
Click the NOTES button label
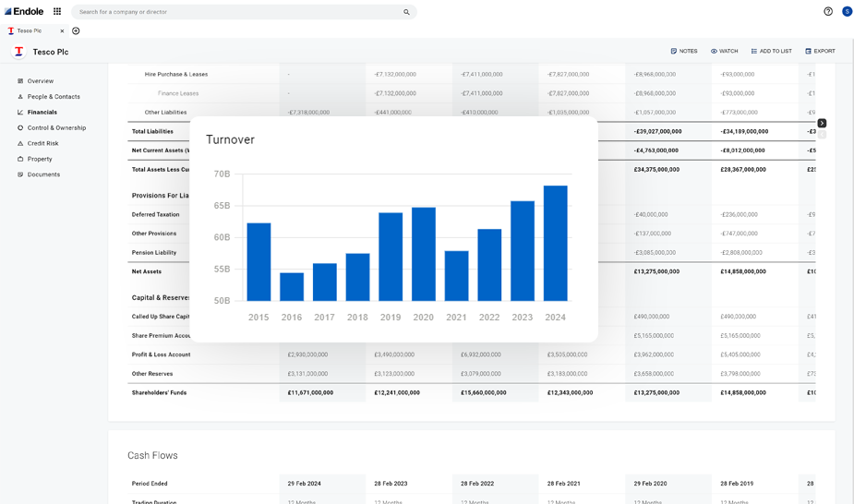688,51
